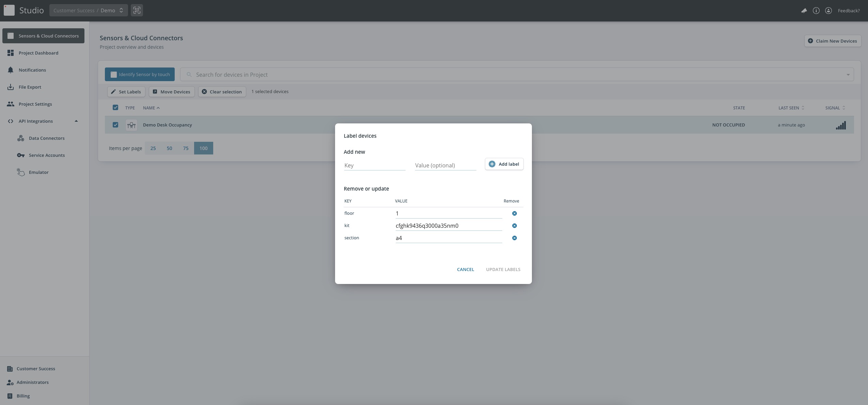
Task: Open the notifications megaphone icon
Action: point(804,10)
